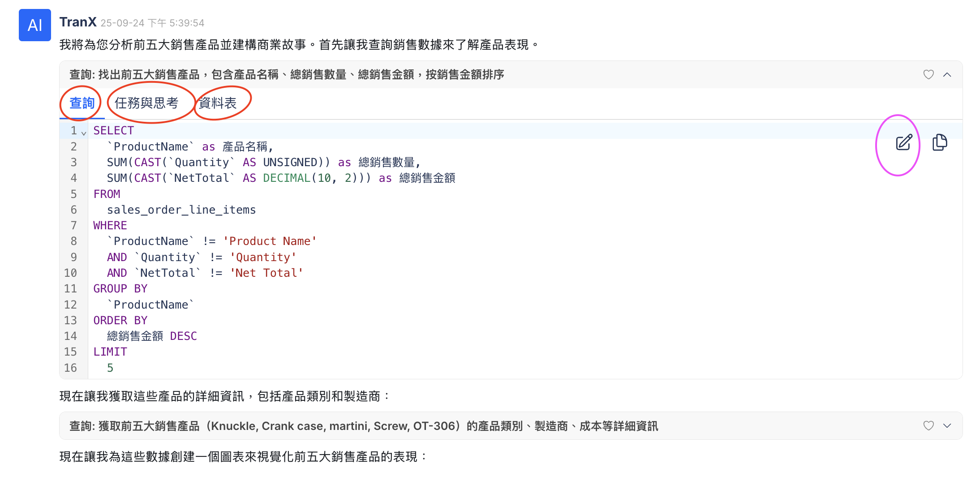Click the ORDER BY keyword in code
980x481 pixels.
point(120,320)
